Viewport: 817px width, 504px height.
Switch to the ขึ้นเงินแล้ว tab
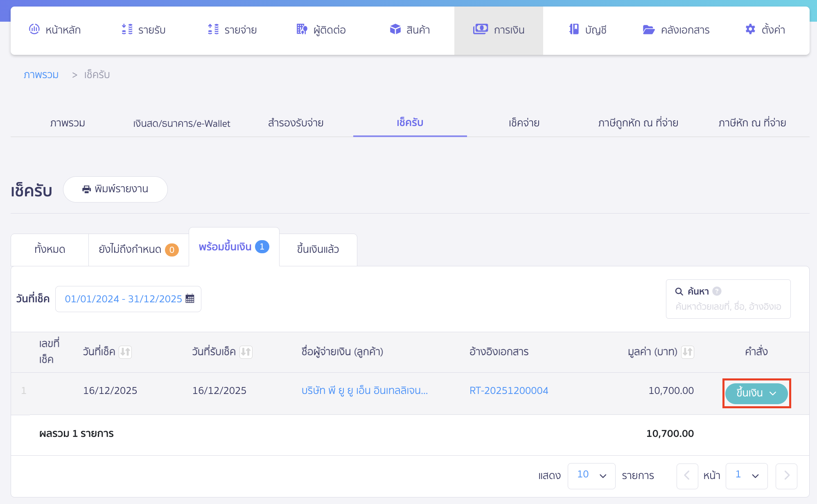coord(318,250)
